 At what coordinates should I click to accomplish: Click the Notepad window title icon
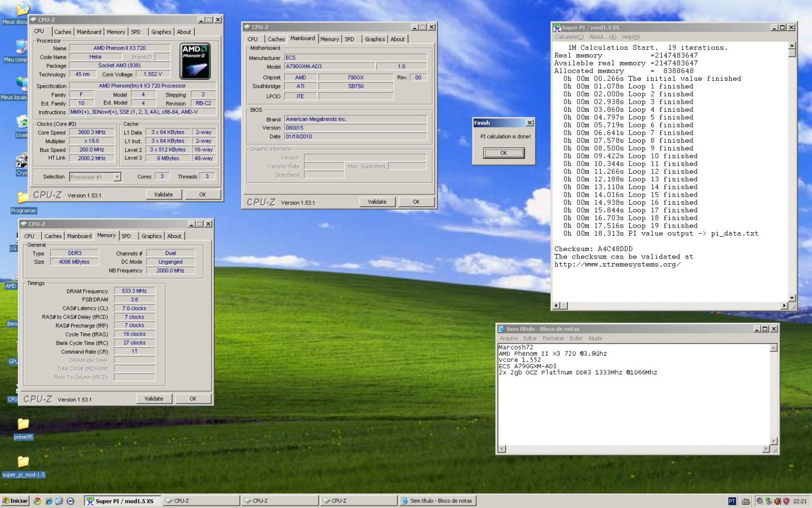click(501, 329)
